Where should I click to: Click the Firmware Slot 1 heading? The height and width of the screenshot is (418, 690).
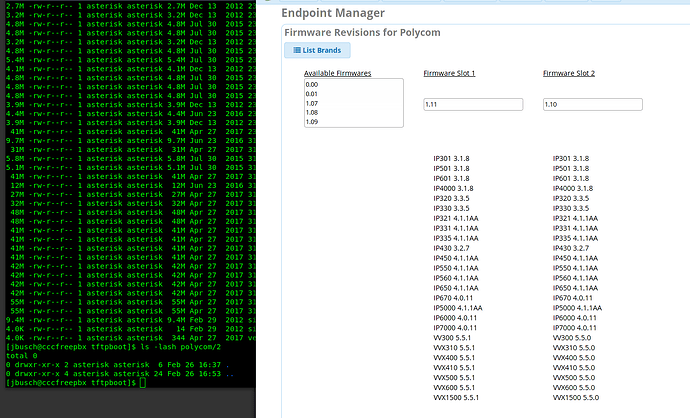(449, 73)
